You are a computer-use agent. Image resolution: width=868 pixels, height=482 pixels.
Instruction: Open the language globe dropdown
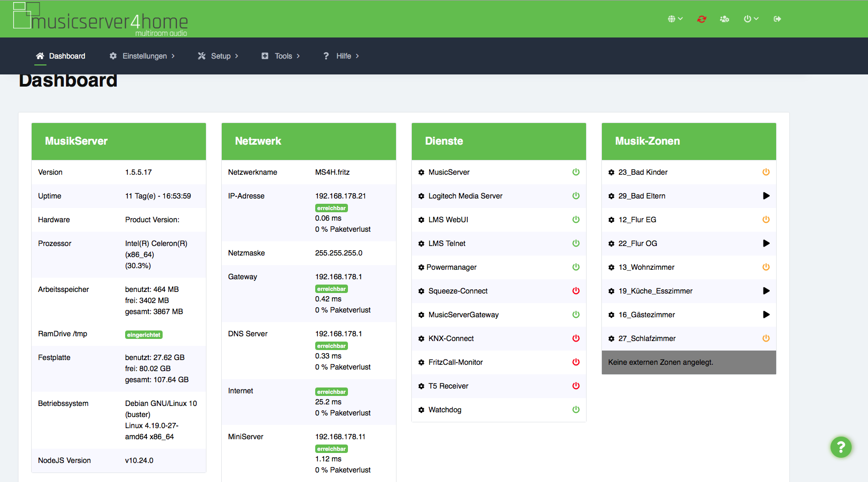(675, 19)
